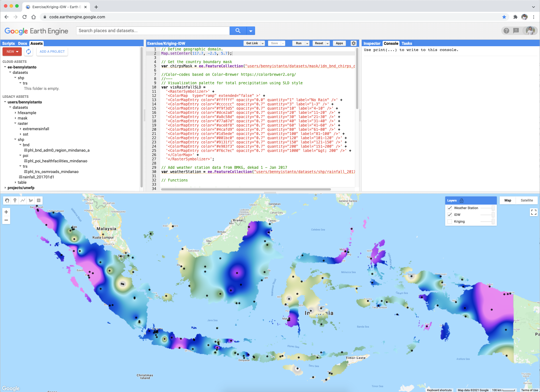Select the add marker drawing tool
The height and width of the screenshot is (392, 540).
coord(15,200)
